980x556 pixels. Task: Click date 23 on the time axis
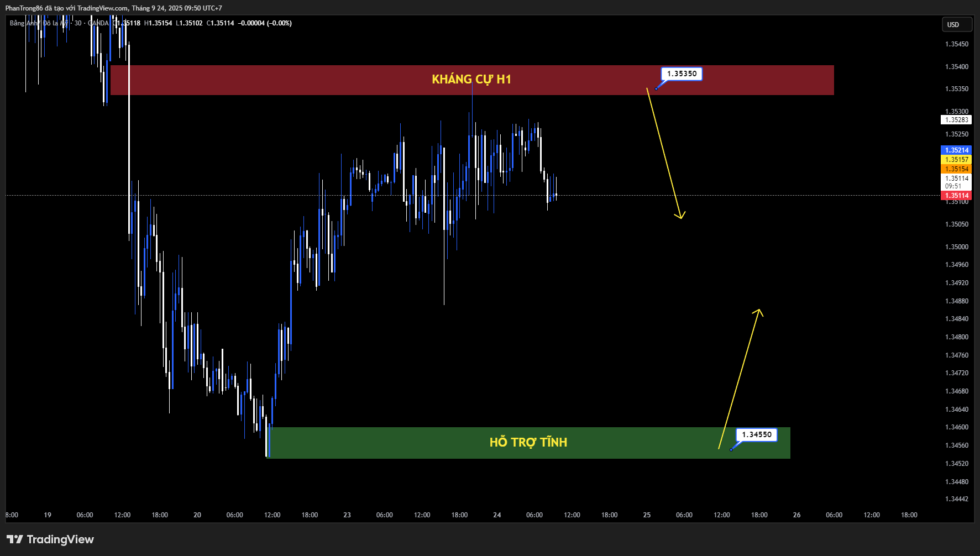347,515
